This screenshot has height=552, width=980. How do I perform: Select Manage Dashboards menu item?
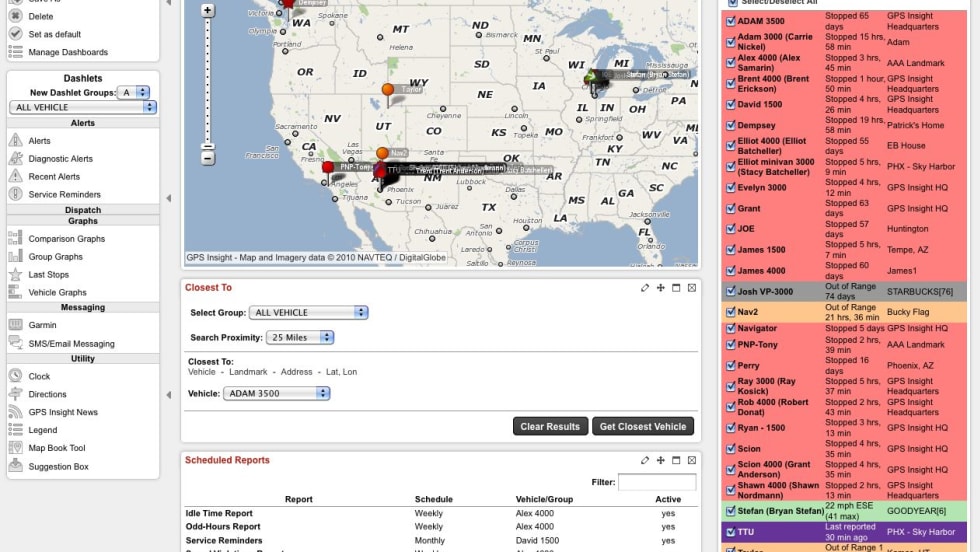point(68,52)
